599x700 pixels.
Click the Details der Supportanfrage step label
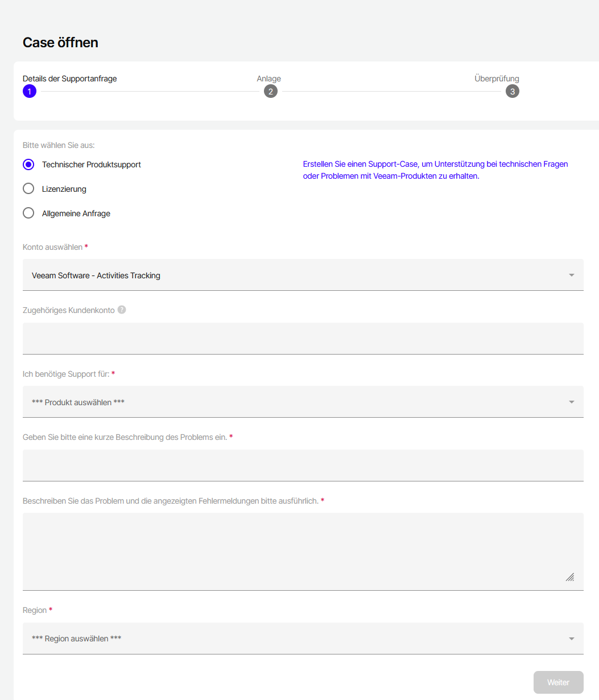(x=69, y=79)
